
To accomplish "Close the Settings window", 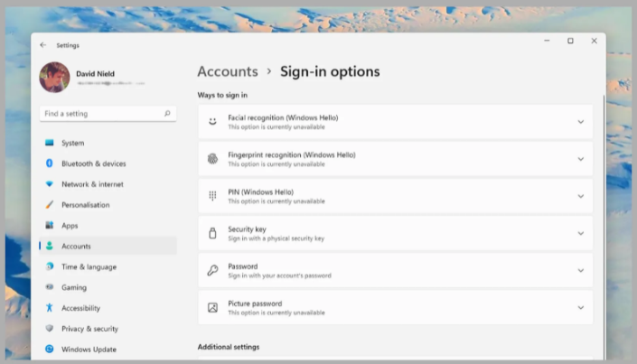I will (594, 41).
